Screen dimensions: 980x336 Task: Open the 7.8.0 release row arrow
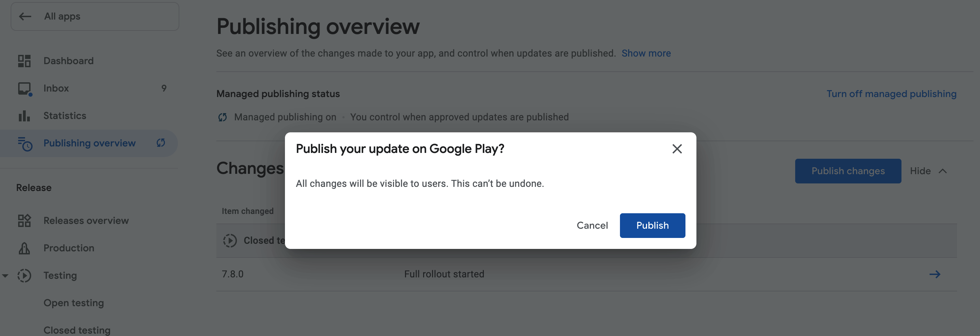click(x=935, y=274)
